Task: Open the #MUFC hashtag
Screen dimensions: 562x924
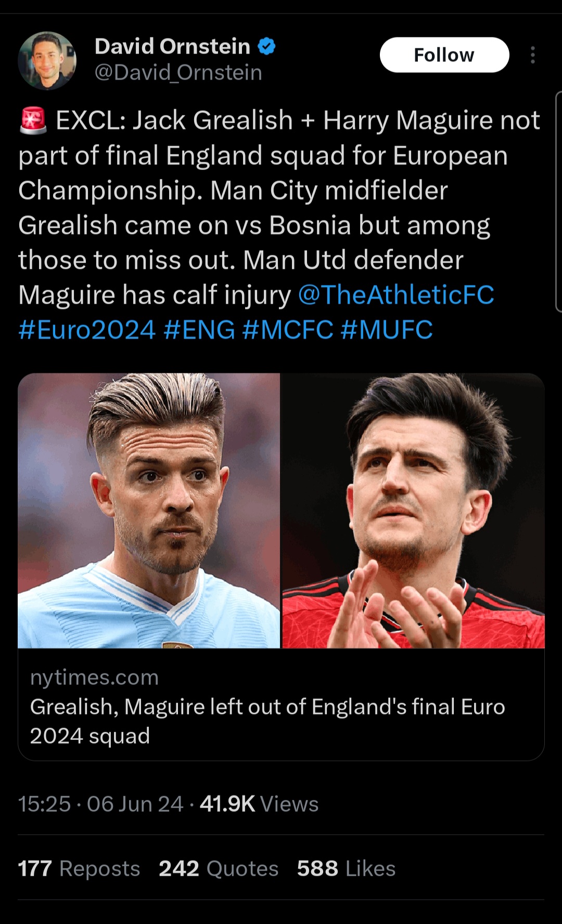Action: (x=387, y=330)
